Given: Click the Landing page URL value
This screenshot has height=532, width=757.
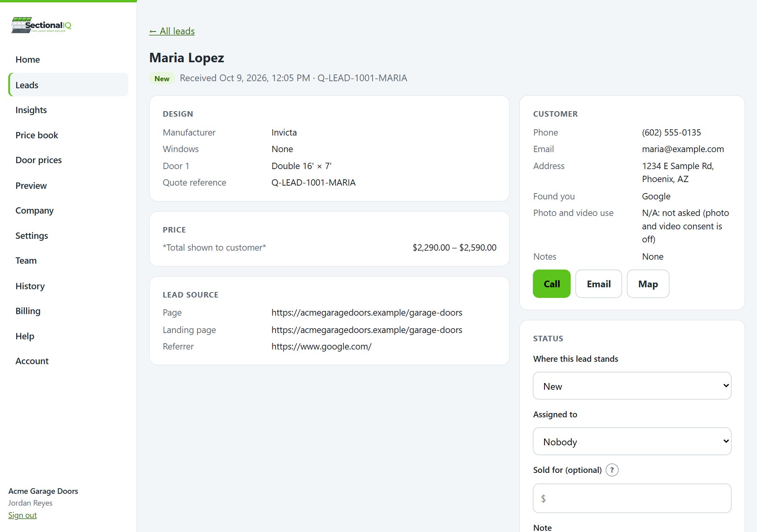Looking at the screenshot, I should click(367, 330).
